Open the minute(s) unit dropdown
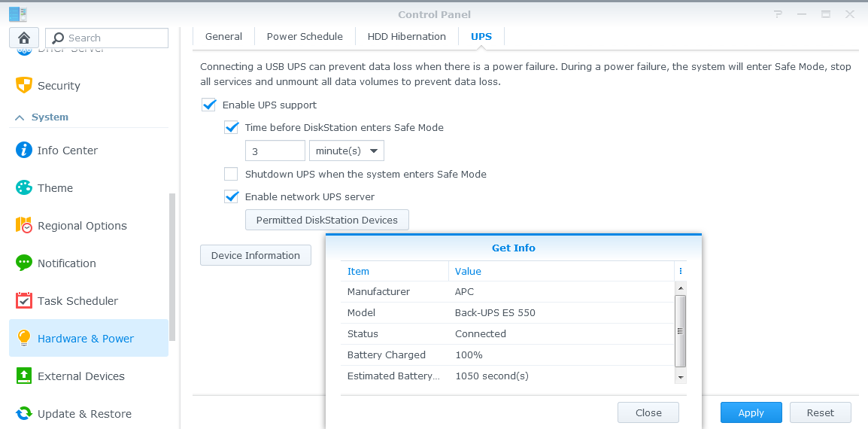The height and width of the screenshot is (429, 868). (x=346, y=151)
